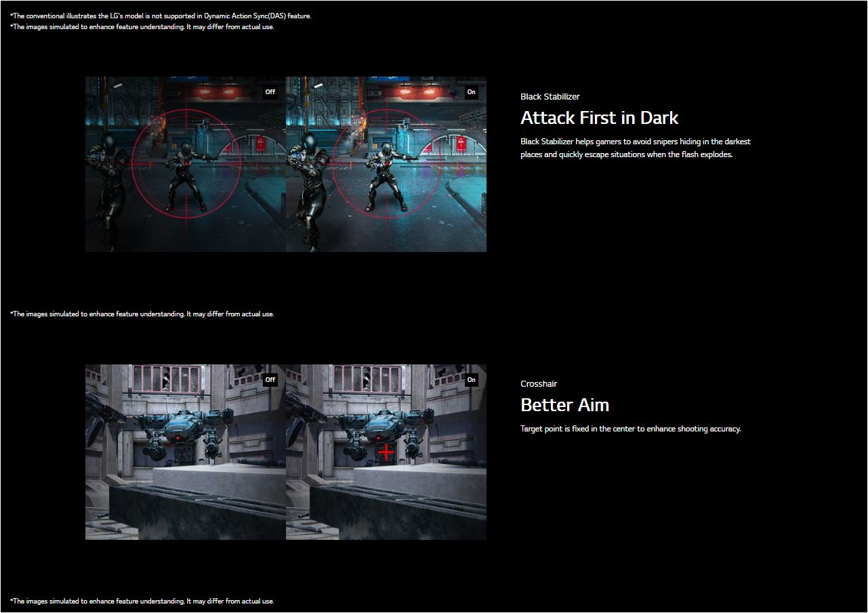Click the 'Better Aim' heading
Screen dimensions: 868x613
pyautogui.click(x=564, y=405)
